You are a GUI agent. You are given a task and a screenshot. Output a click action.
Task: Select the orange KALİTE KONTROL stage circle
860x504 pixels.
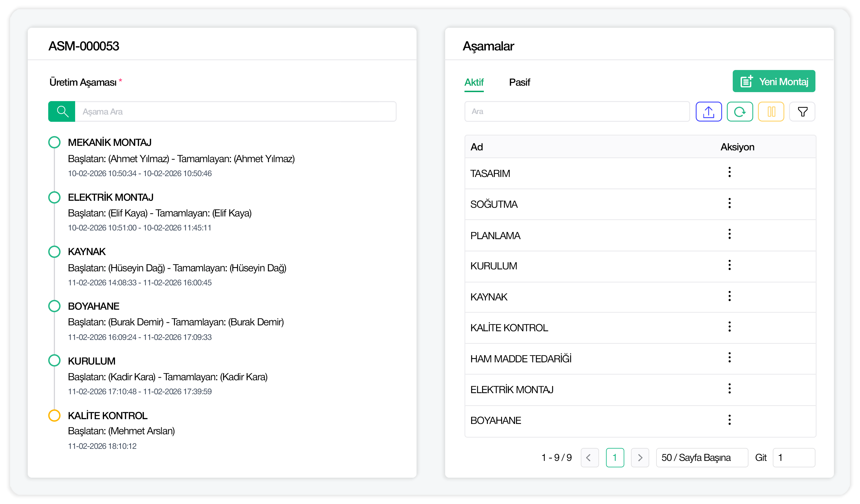pyautogui.click(x=54, y=415)
